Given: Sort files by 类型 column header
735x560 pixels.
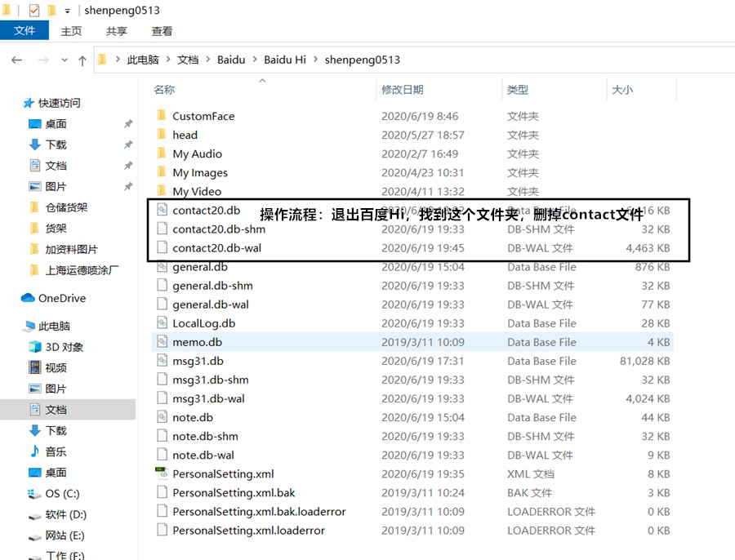Looking at the screenshot, I should click(x=518, y=90).
